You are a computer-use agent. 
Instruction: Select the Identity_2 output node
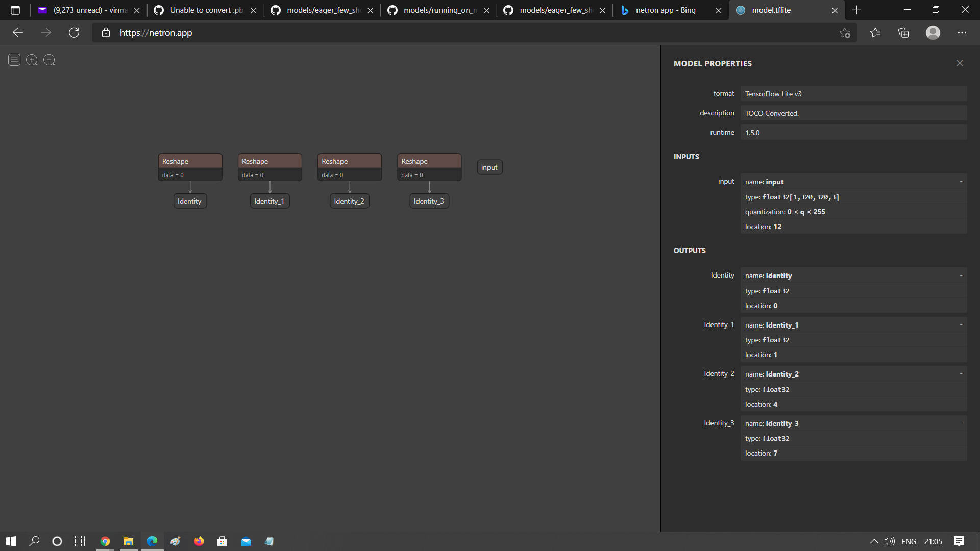349,201
